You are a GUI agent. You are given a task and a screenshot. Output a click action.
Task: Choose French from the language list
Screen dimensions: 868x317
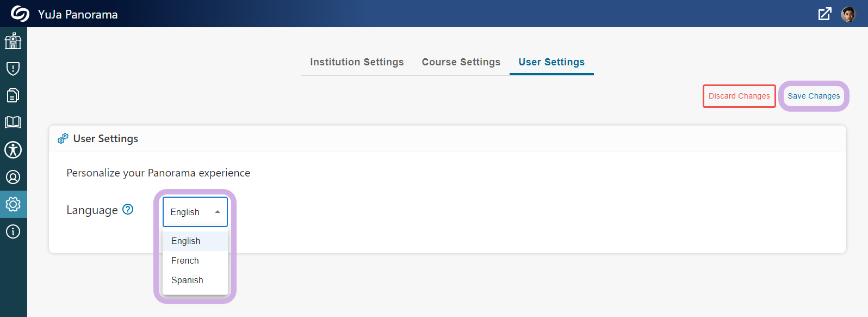195,260
